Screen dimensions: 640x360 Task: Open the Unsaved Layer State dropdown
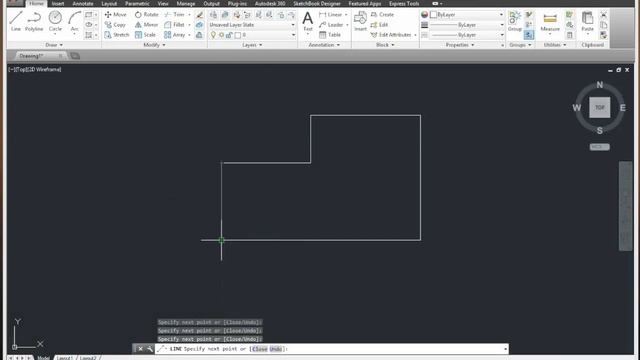pos(252,25)
